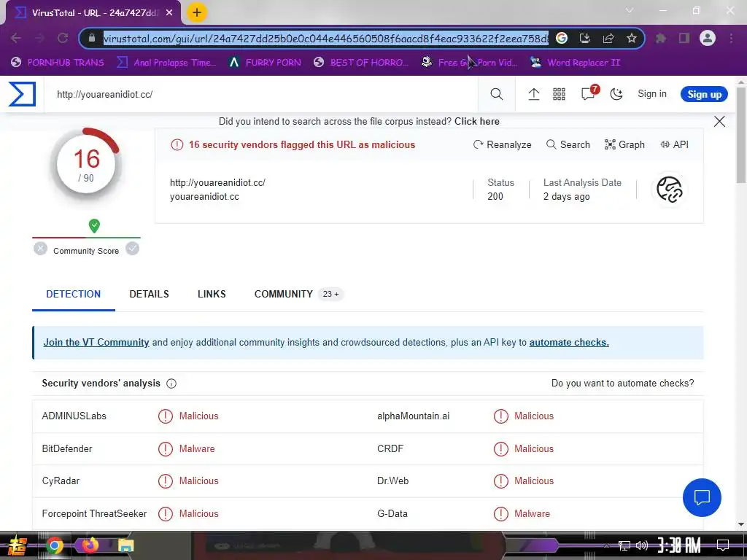Switch to the LINKS tab
747x560 pixels.
pos(212,295)
